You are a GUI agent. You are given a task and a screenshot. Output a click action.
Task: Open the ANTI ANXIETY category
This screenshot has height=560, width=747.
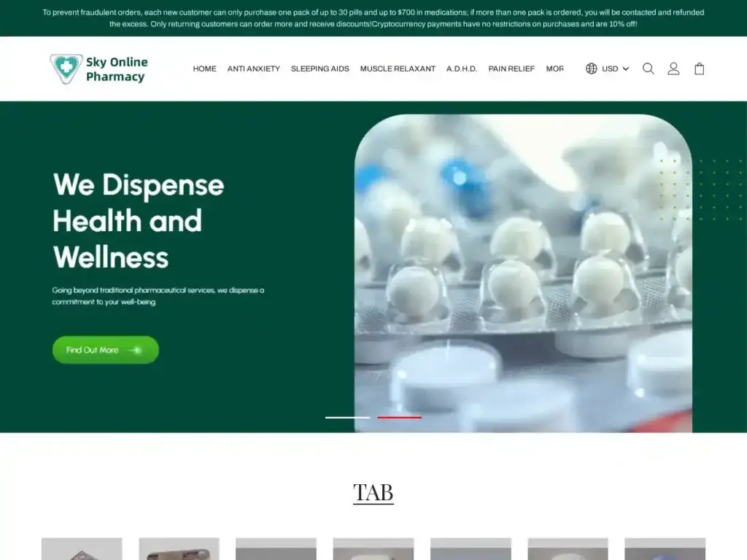coord(253,69)
